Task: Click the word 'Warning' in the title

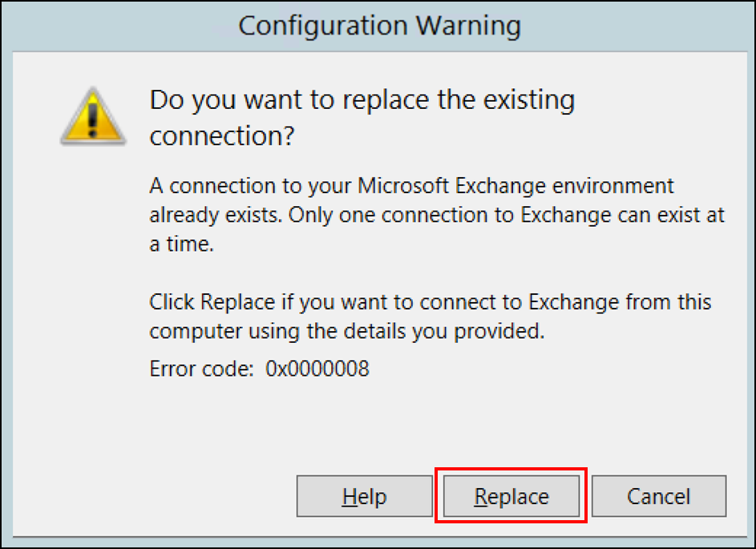Action: tap(468, 26)
